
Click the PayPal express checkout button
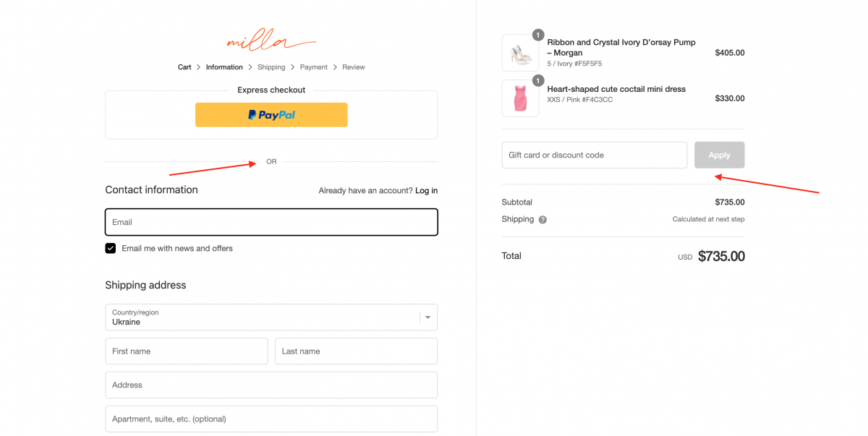click(271, 115)
